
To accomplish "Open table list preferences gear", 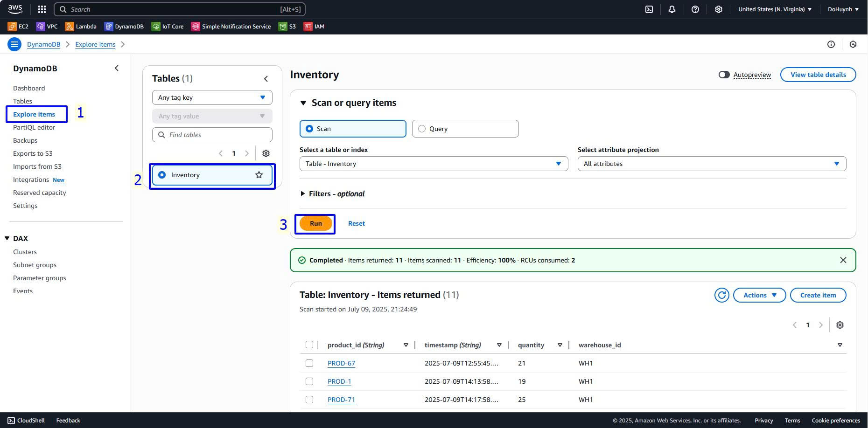I will coord(266,153).
